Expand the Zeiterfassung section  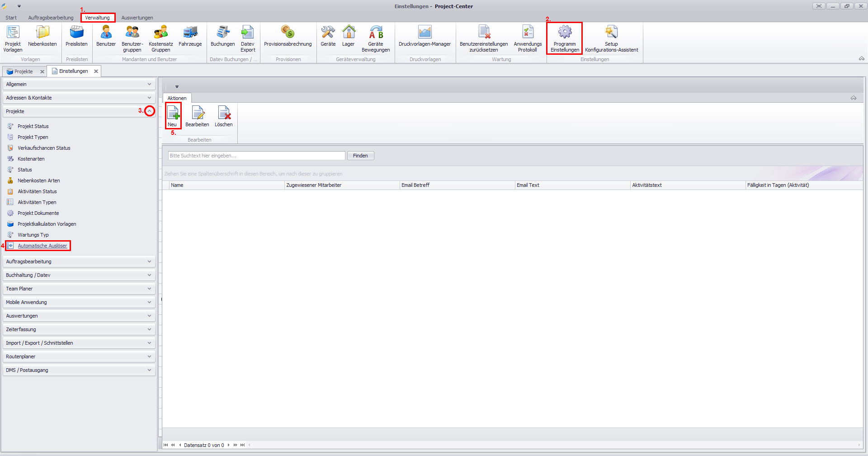click(x=149, y=329)
